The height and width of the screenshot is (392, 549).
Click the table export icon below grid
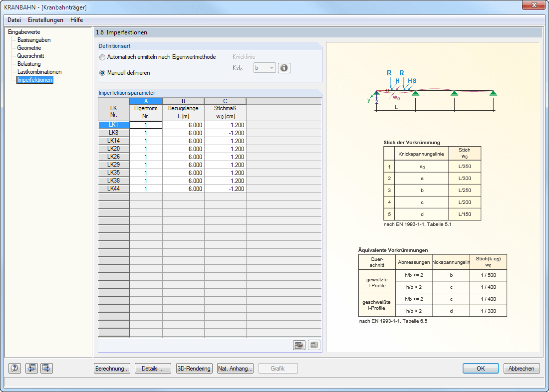click(x=314, y=345)
